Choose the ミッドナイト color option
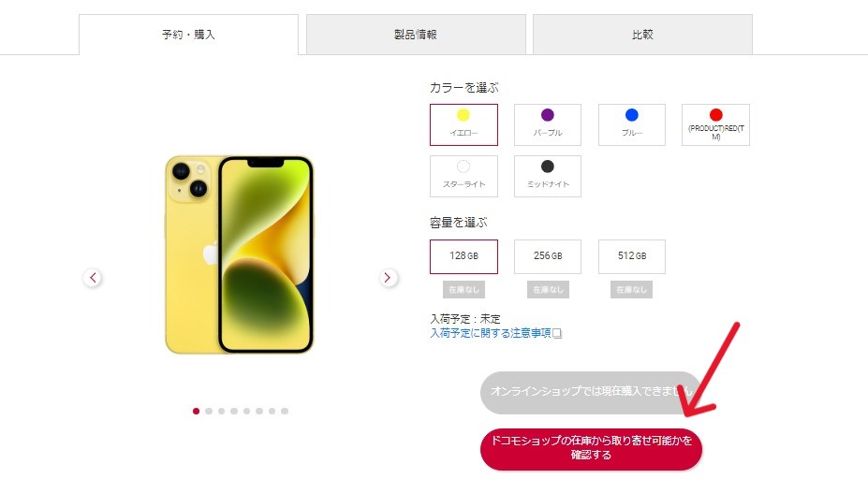Viewport: 868px width, 493px height. (x=548, y=177)
